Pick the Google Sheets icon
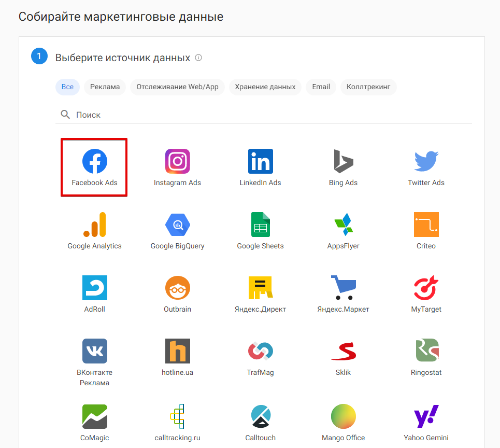Viewport: 500px width, 448px height. [x=261, y=225]
